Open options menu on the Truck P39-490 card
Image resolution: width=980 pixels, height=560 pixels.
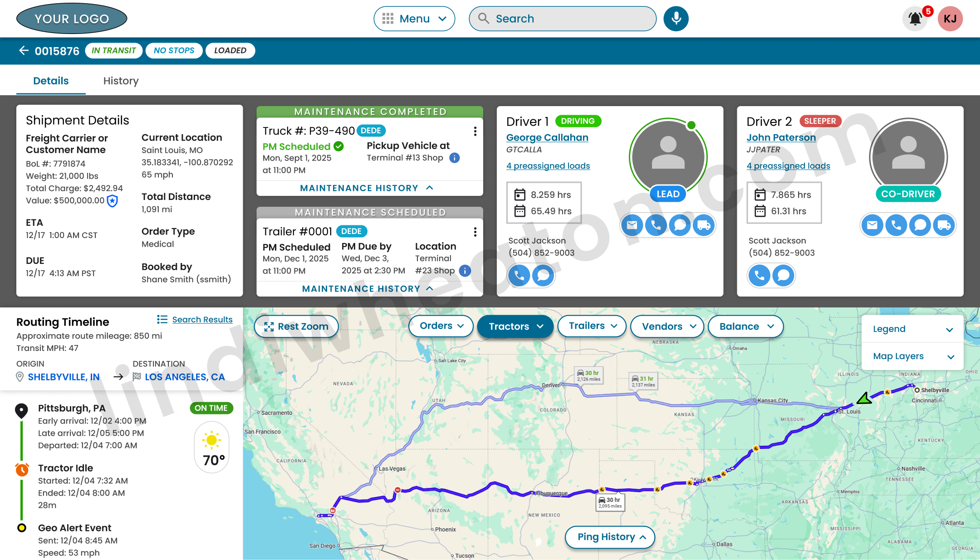(475, 131)
